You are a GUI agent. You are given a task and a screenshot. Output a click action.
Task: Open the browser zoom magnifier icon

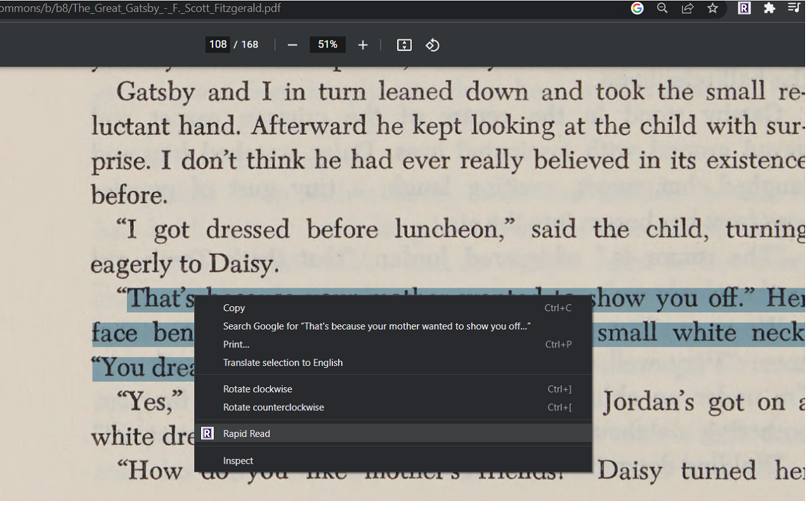click(x=662, y=8)
